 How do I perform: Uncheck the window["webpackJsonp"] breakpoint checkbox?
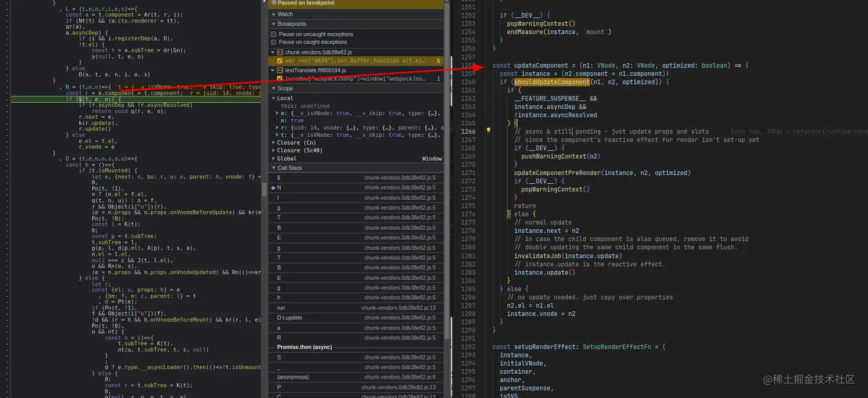(280, 79)
